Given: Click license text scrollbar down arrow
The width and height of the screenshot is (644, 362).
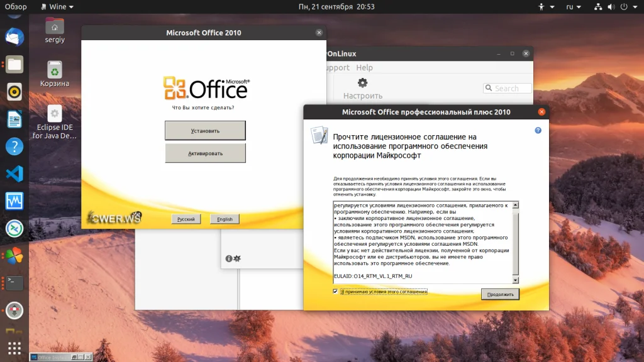Looking at the screenshot, I should pos(516,280).
